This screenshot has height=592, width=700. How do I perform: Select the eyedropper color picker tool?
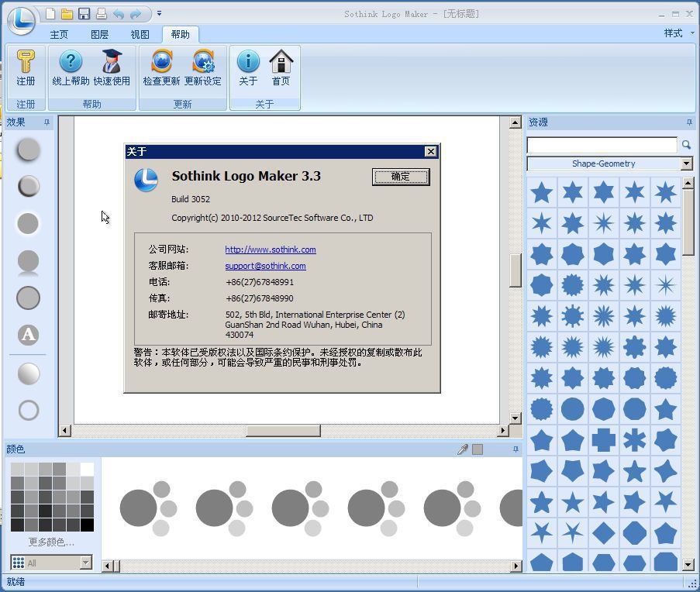click(463, 449)
